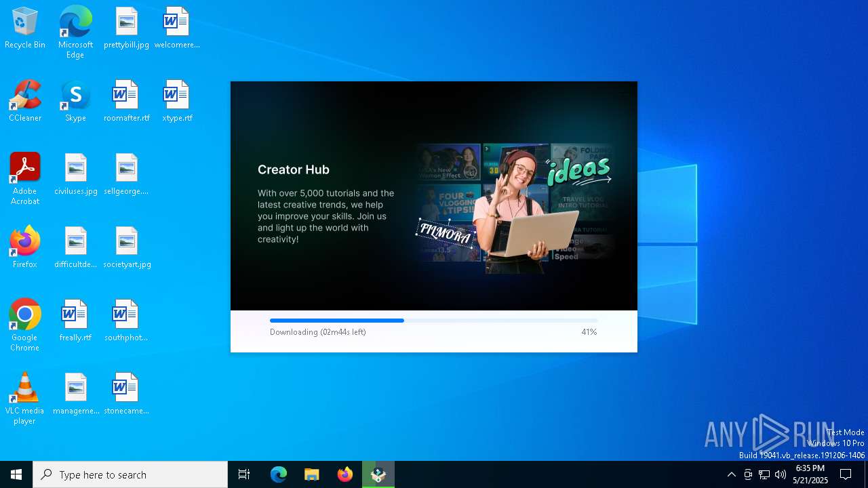The image size is (868, 488).
Task: Click the Downloading (02m44s left) status text
Action: tap(318, 332)
